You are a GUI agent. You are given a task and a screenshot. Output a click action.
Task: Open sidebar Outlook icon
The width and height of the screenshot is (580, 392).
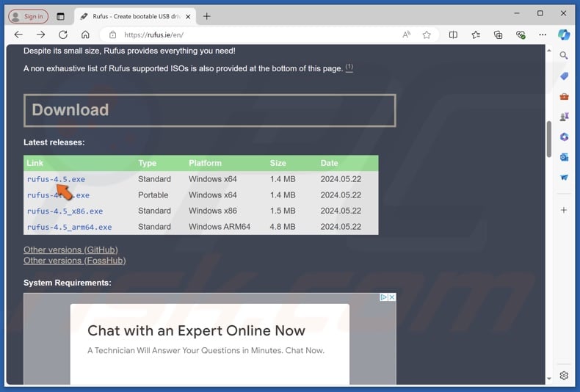pyautogui.click(x=564, y=157)
